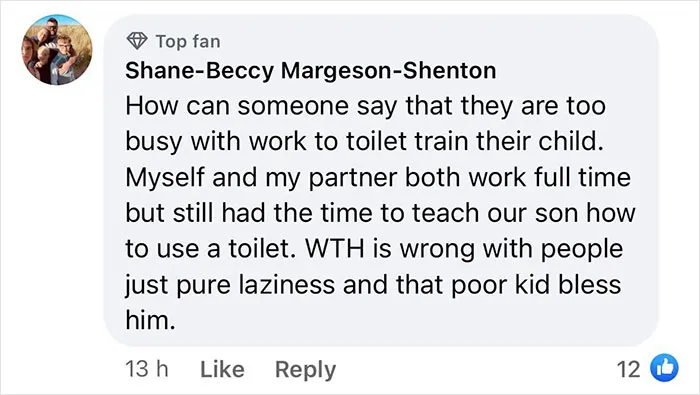700x395 pixels.
Task: Open Shane-Beccy Margeson-Shenton's profile name link
Action: point(311,71)
